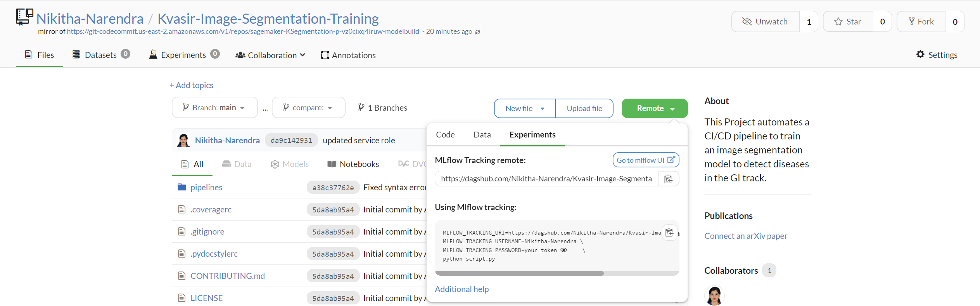Screen dimensions: 980x306
Task: Fork this repository
Action: coord(921,22)
